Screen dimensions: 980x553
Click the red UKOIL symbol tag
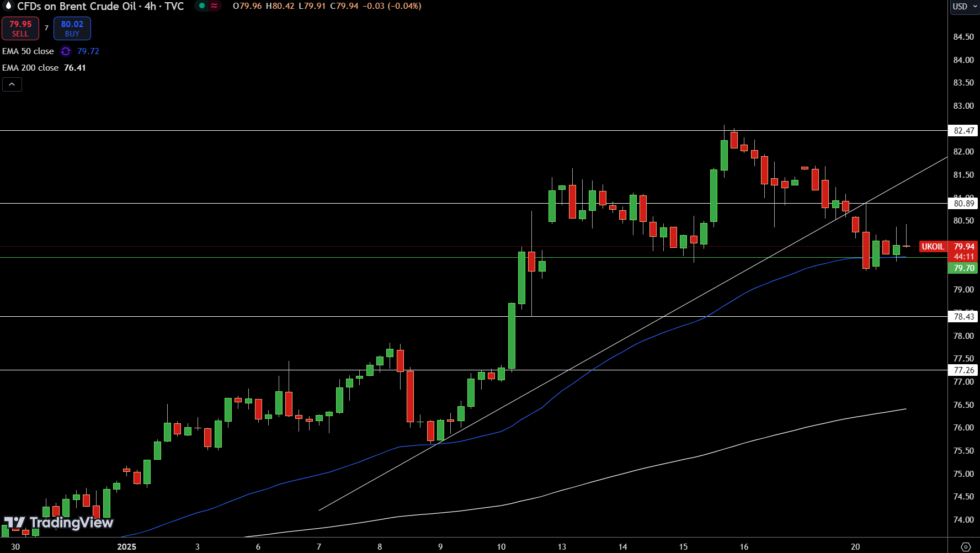pos(933,247)
